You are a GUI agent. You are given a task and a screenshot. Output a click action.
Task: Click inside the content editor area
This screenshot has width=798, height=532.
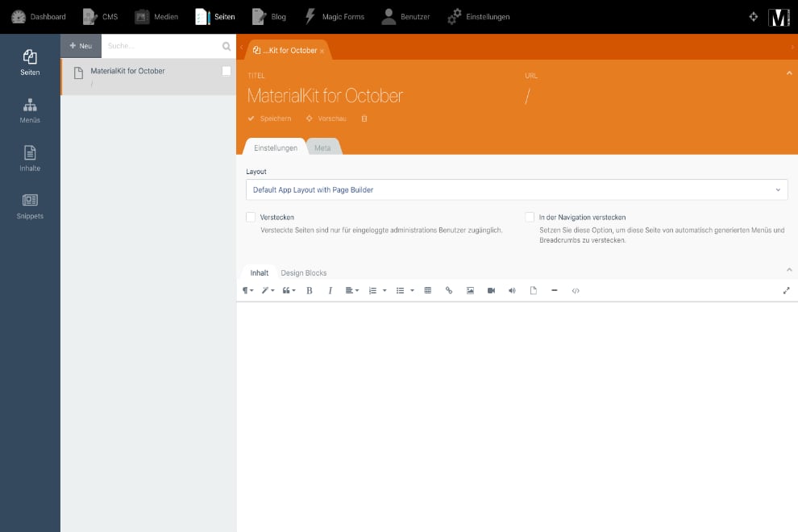click(517, 417)
